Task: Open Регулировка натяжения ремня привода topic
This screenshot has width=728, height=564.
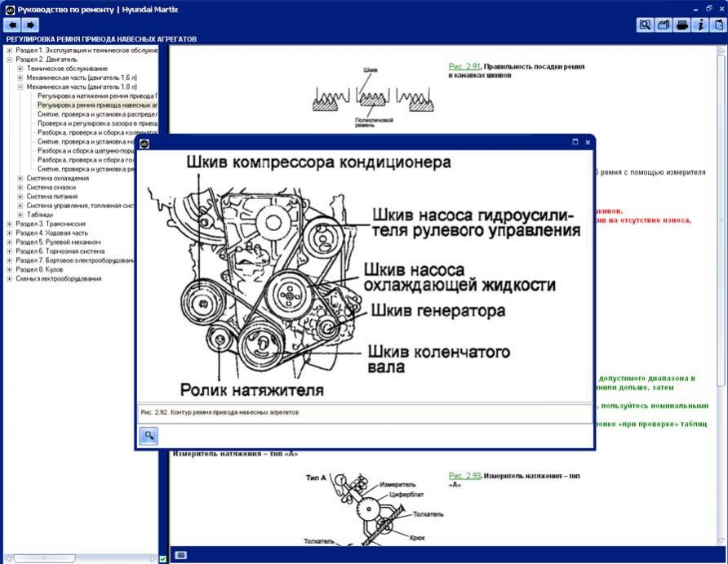Action: click(96, 96)
